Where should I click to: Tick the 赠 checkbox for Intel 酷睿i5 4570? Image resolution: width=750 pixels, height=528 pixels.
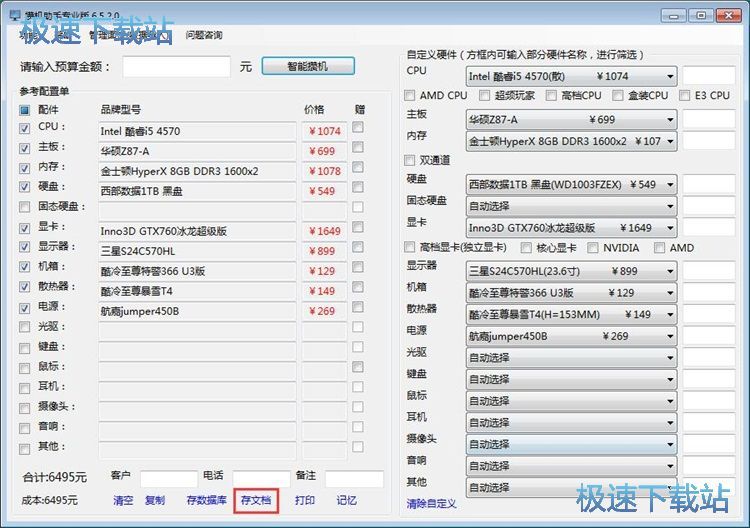tap(358, 127)
